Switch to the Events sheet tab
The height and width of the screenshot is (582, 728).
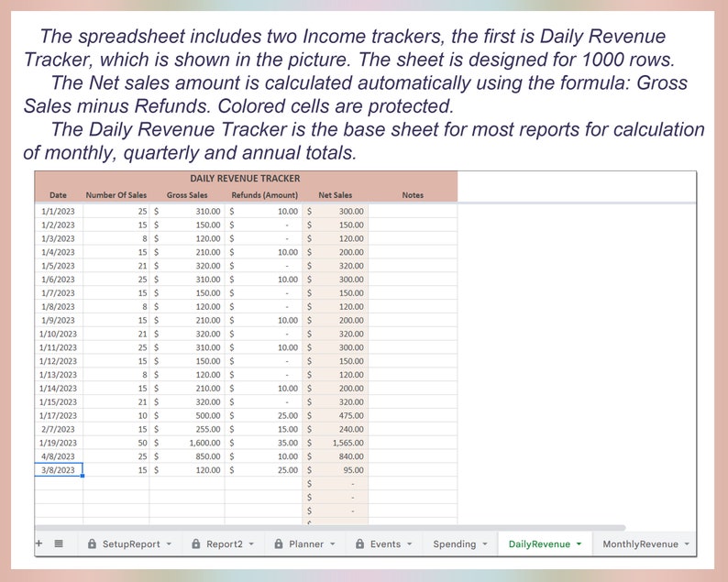385,544
